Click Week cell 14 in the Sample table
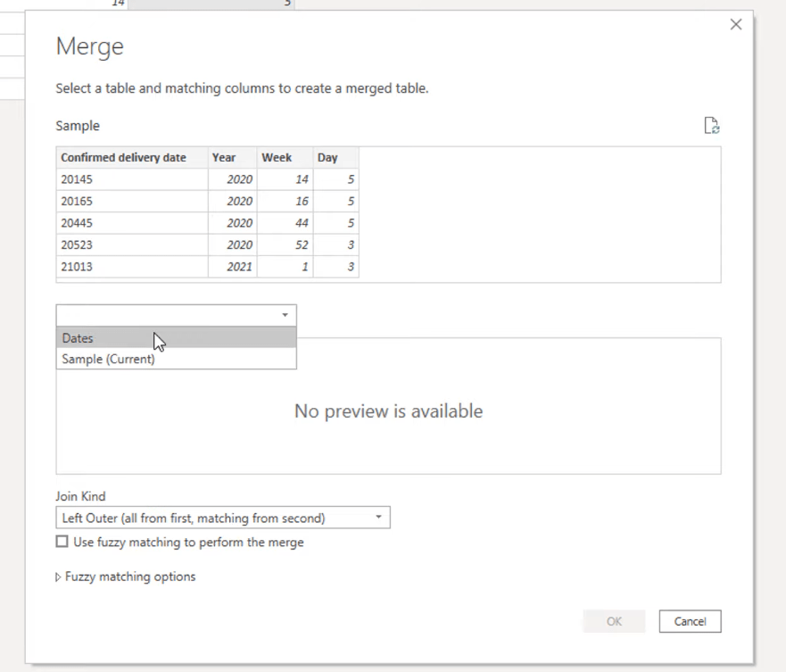The width and height of the screenshot is (786, 672). click(285, 179)
